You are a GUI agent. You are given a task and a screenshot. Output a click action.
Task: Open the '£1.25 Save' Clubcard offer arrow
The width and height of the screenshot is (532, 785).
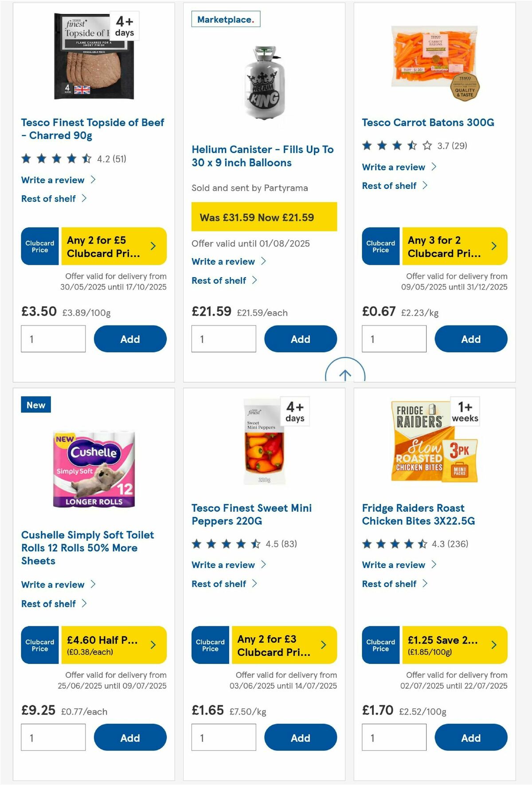pos(493,645)
